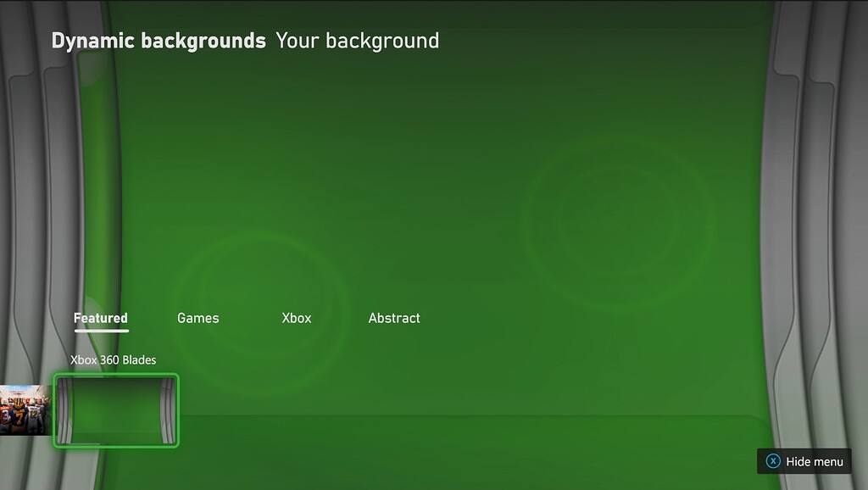Viewport: 868px width, 490px height.
Task: Hide the menu using the Hide menu button
Action: (804, 462)
